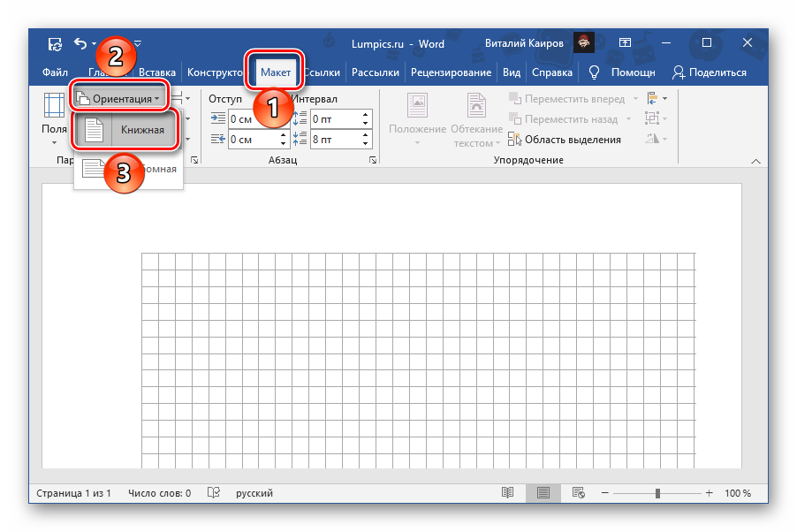Click the Поделиться share button
The width and height of the screenshot is (797, 532).
[x=709, y=72]
